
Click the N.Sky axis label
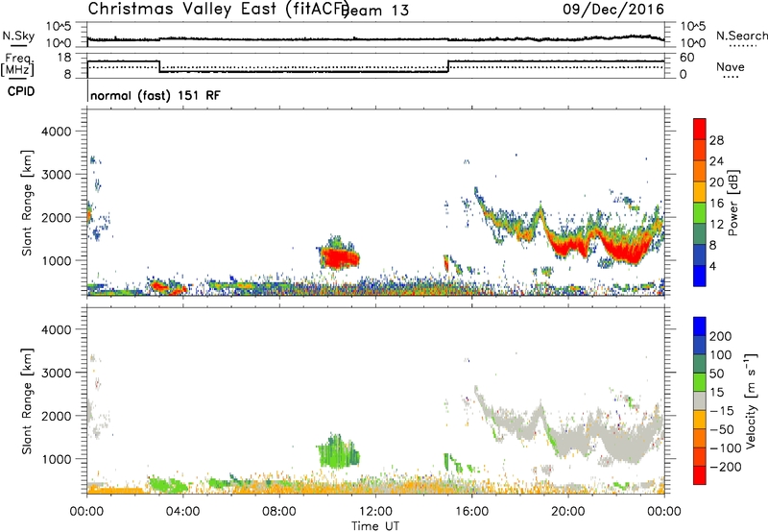coord(18,36)
